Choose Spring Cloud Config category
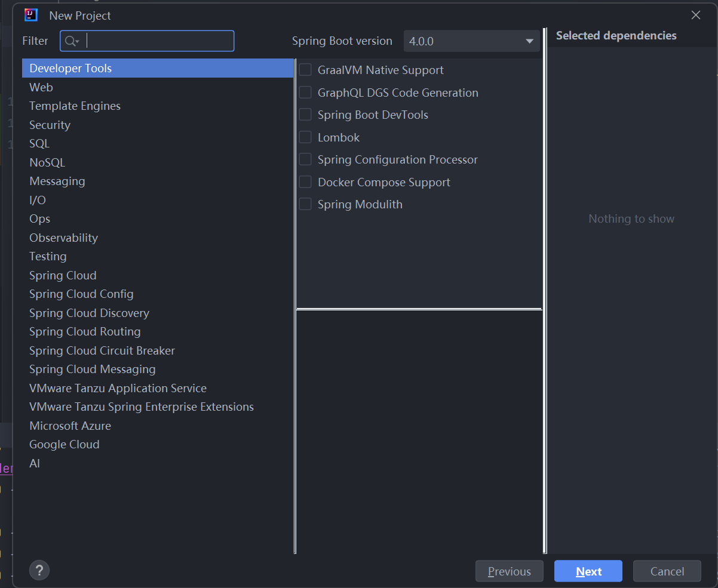 coord(158,294)
